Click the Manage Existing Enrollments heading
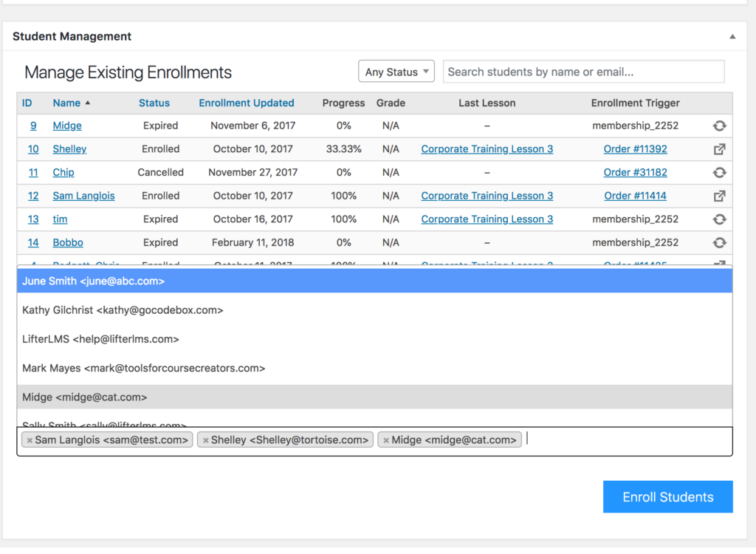The height and width of the screenshot is (554, 756). click(128, 72)
